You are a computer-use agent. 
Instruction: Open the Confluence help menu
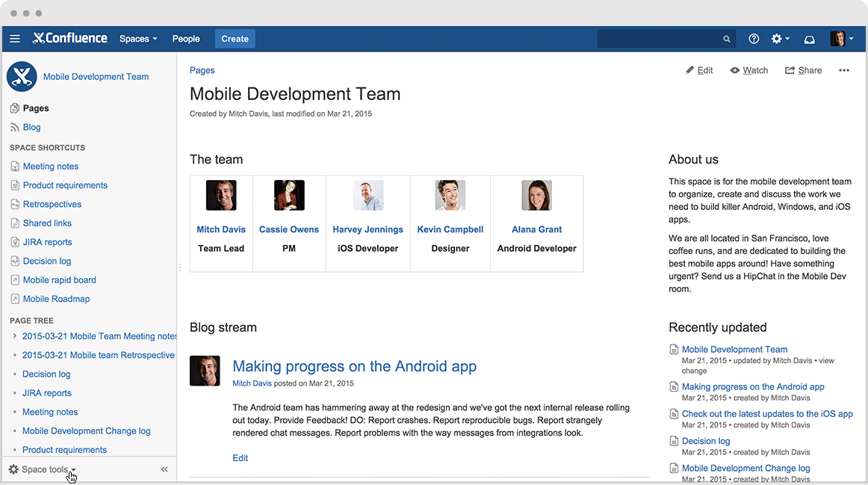coord(754,38)
